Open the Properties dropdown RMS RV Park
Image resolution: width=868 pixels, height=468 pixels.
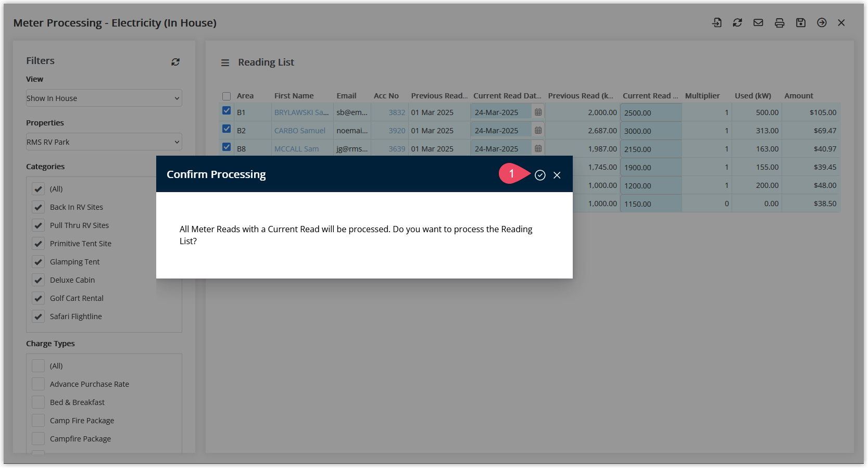[x=104, y=142]
